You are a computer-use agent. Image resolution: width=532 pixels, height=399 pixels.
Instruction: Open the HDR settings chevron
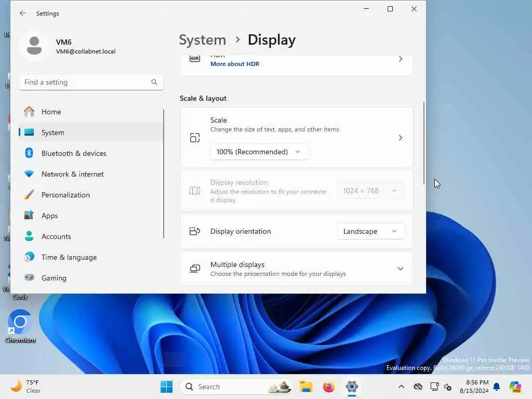[x=401, y=59]
